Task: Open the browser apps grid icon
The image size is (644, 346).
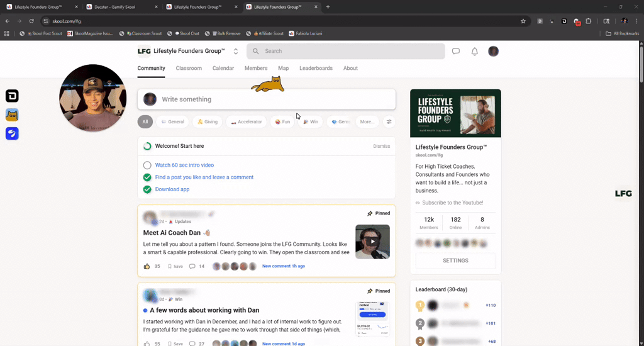Action: pyautogui.click(x=6, y=33)
